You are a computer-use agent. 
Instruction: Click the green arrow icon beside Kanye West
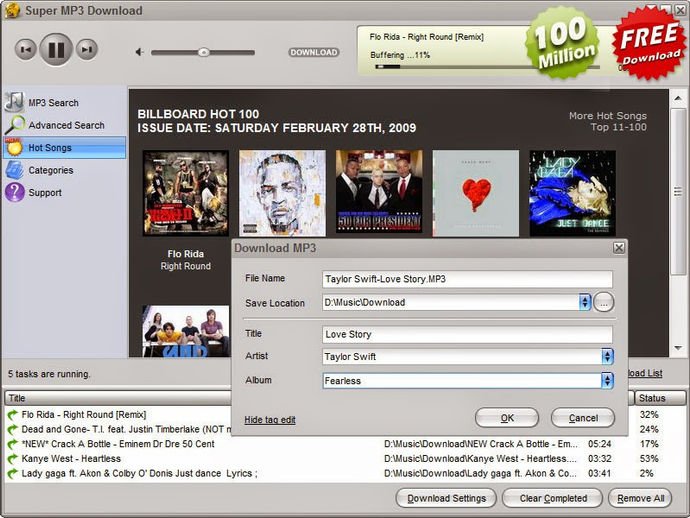pyautogui.click(x=13, y=459)
